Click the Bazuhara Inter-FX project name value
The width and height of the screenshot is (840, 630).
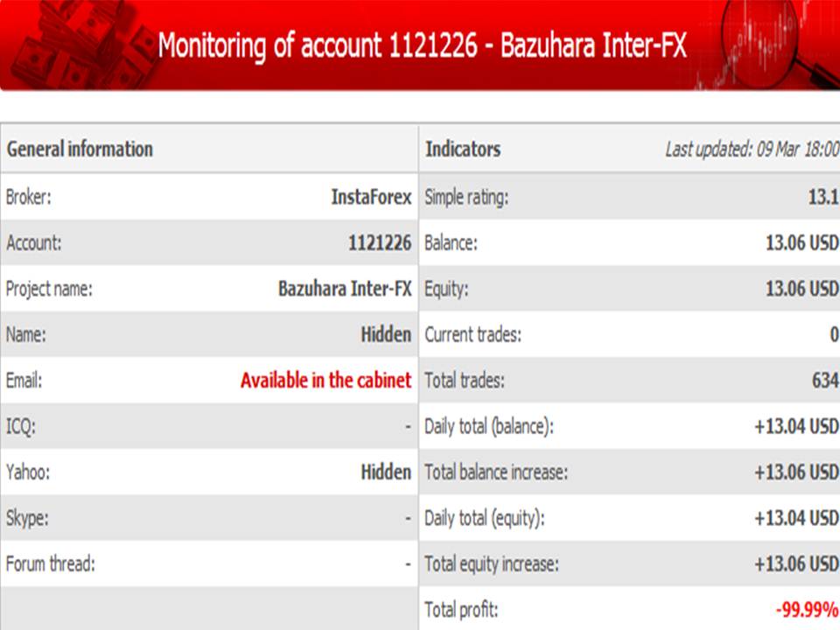pyautogui.click(x=345, y=289)
